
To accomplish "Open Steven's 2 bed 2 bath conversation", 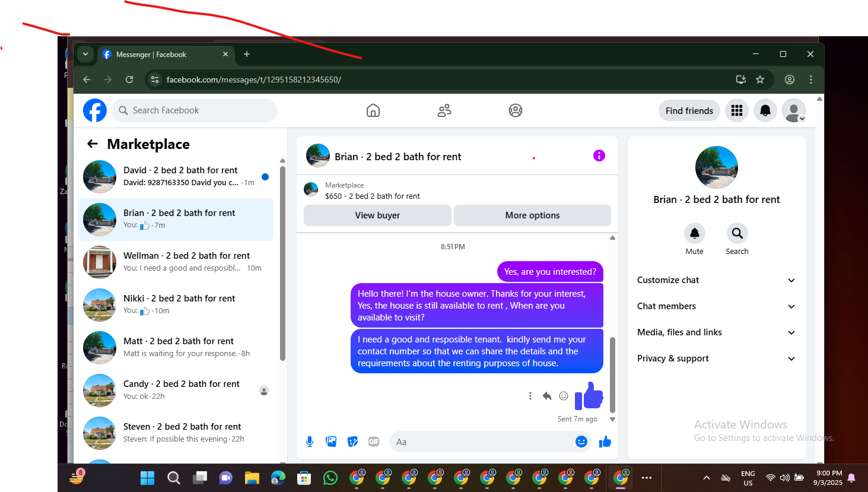I will point(176,433).
